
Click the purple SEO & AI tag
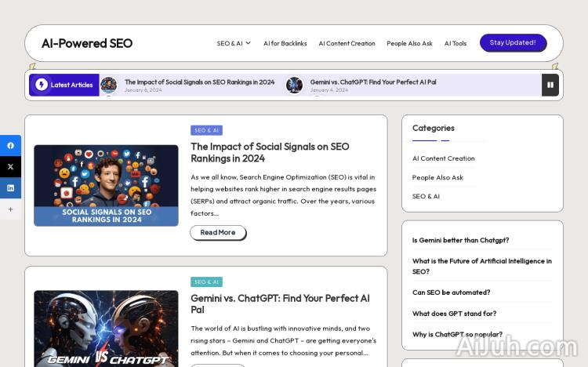pyautogui.click(x=206, y=130)
